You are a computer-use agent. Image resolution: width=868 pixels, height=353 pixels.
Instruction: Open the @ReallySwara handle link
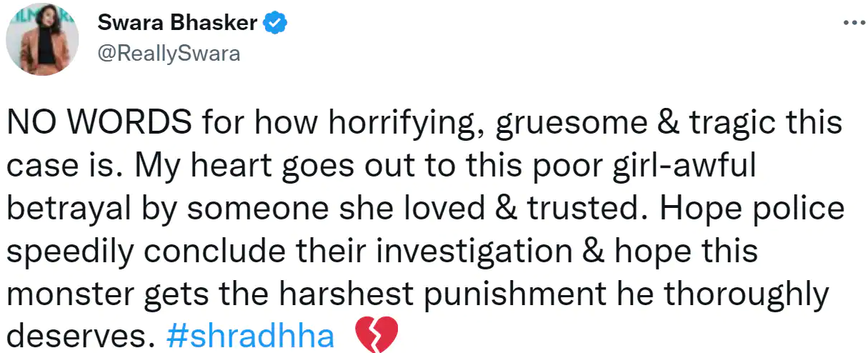coord(168,54)
